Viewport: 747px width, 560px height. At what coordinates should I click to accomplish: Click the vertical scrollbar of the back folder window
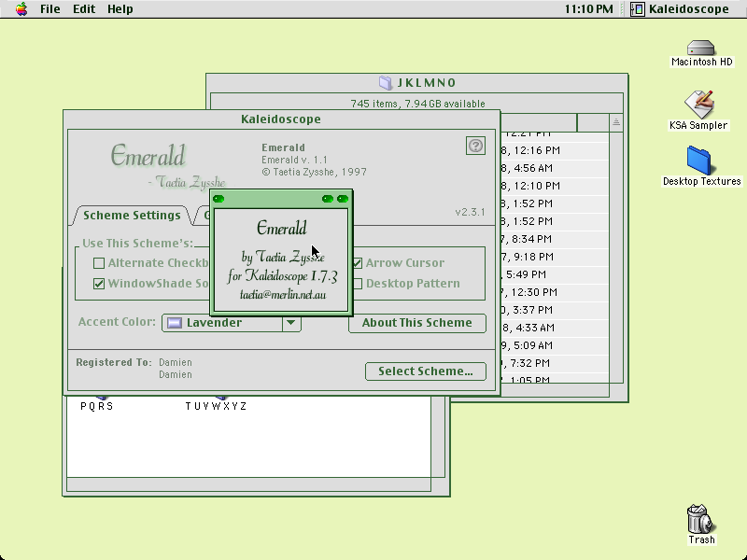(438, 437)
